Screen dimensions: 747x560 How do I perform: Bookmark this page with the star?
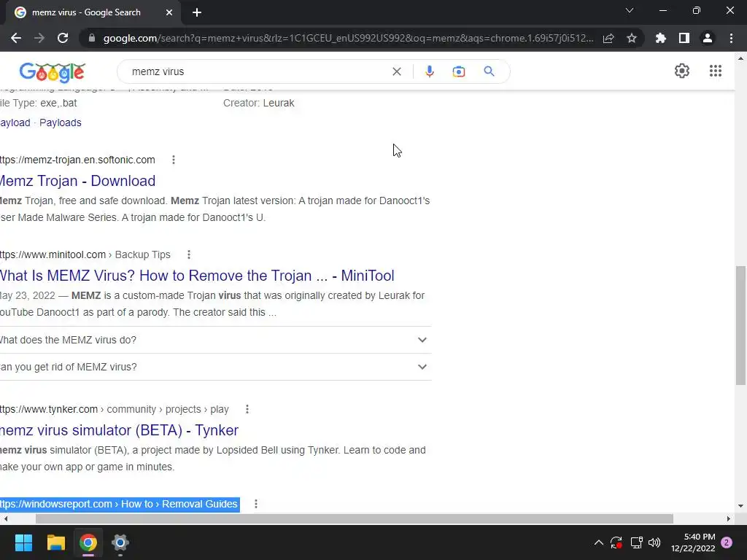pyautogui.click(x=632, y=38)
